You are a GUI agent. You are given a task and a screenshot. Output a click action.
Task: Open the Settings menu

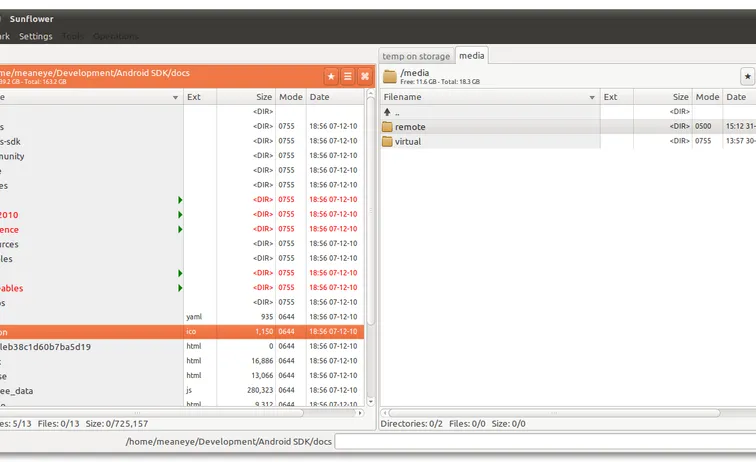tap(36, 36)
